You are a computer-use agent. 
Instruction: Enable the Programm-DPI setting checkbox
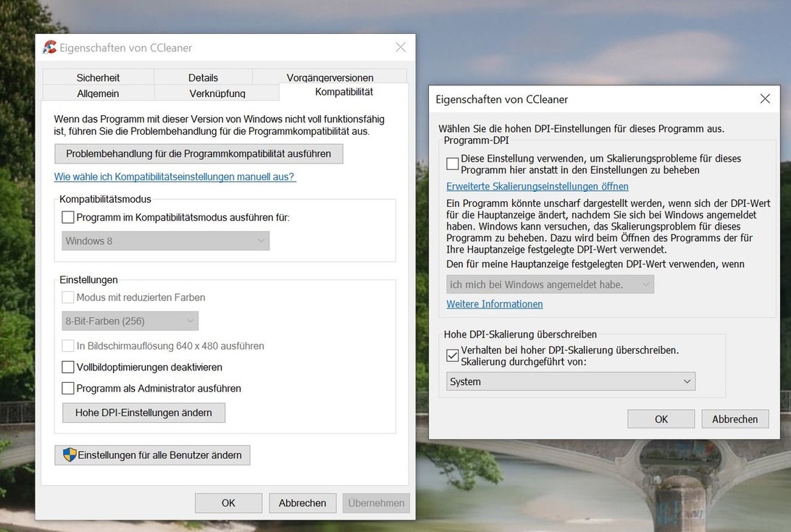click(453, 164)
